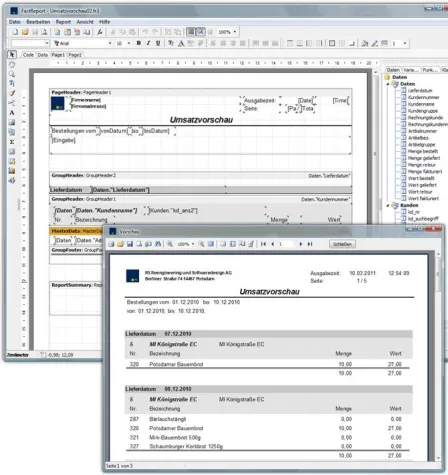Open the Hilfe menu
This screenshot has width=448, height=475.
point(104,22)
